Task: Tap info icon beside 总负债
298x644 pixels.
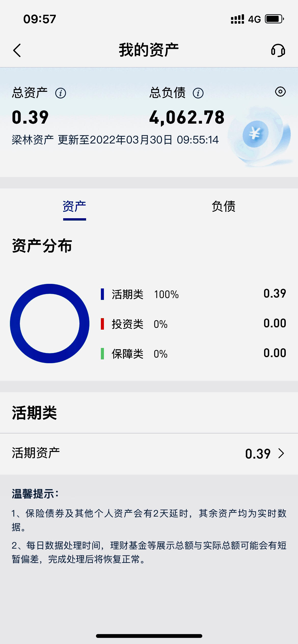Action: [x=198, y=93]
